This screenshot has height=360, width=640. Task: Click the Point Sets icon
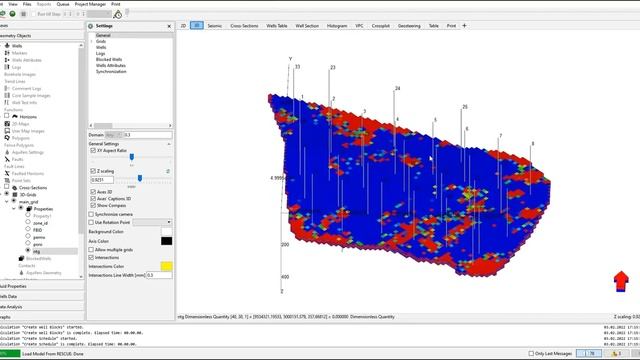(7, 180)
